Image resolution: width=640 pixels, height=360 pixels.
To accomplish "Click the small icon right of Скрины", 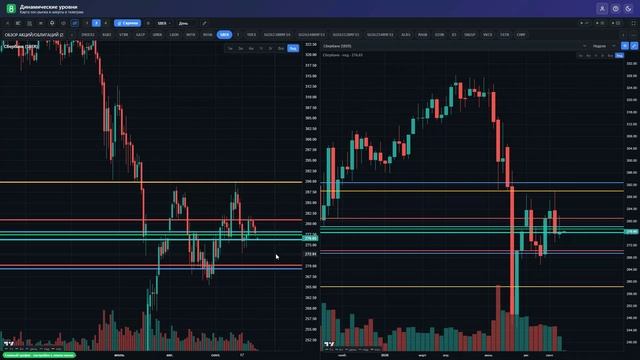I will tap(148, 23).
